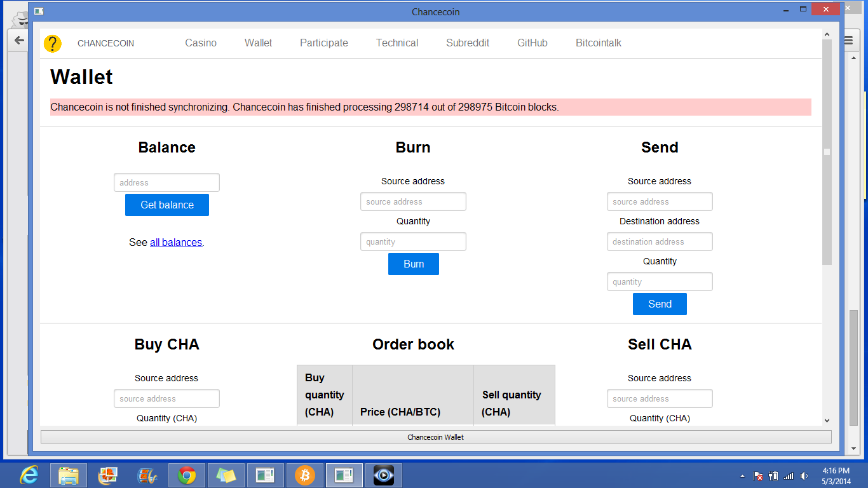Viewport: 868px width, 488px height.
Task: Focus the Send source address field
Action: click(660, 201)
